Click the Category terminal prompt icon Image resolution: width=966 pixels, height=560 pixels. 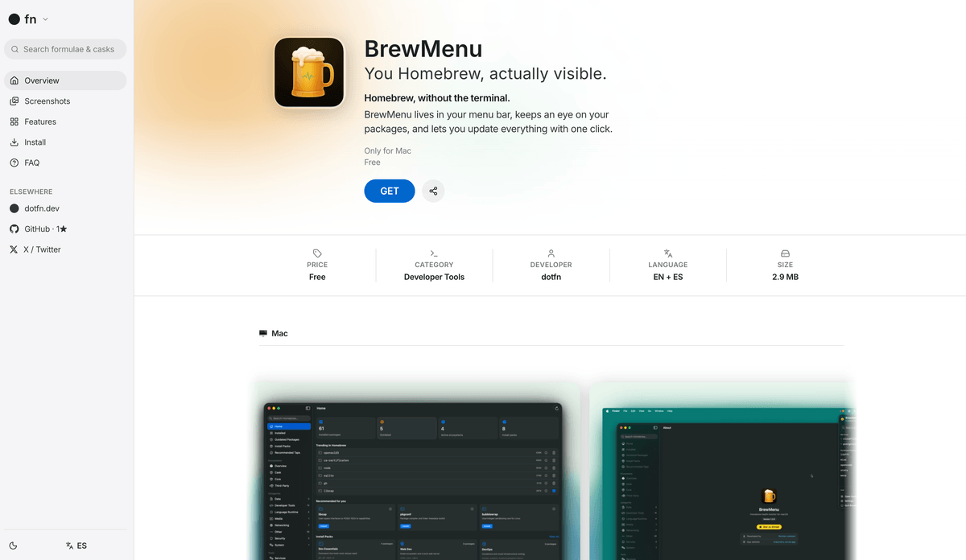434,253
